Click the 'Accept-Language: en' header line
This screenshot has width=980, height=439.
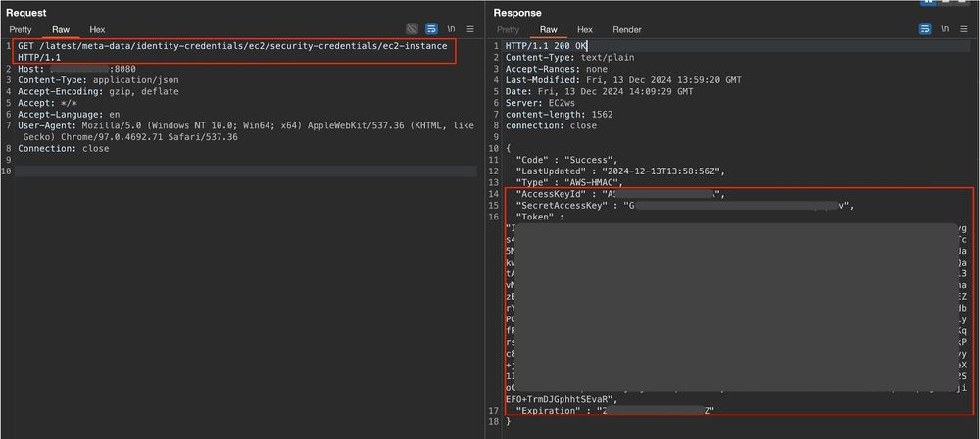tap(69, 115)
